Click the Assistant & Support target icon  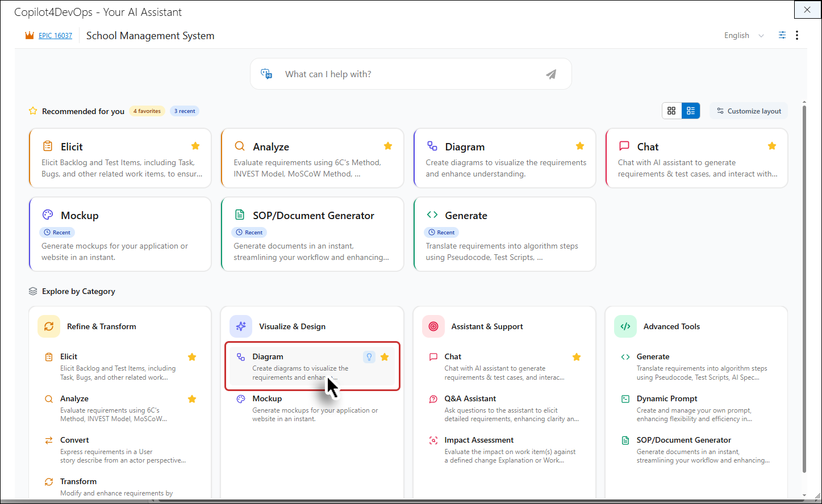coord(433,326)
